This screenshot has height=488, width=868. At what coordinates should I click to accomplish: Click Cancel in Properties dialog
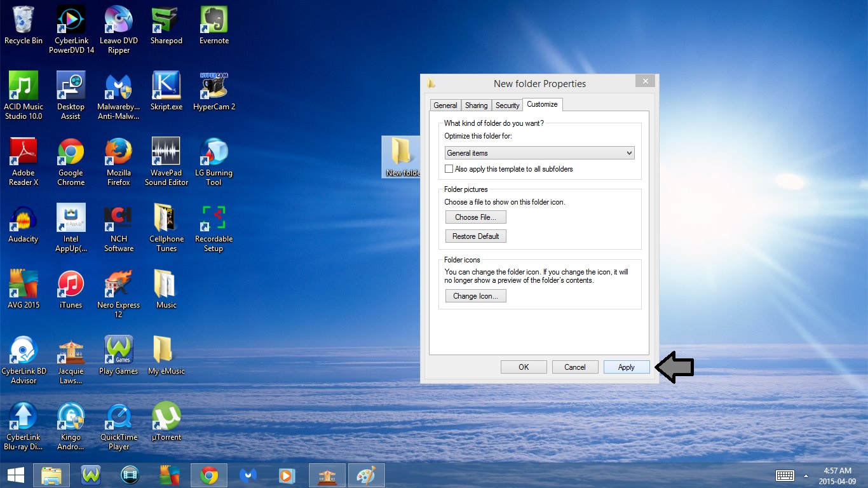click(575, 367)
